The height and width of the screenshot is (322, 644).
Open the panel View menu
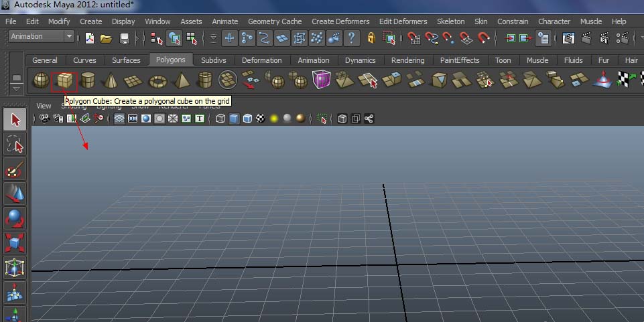(44, 106)
